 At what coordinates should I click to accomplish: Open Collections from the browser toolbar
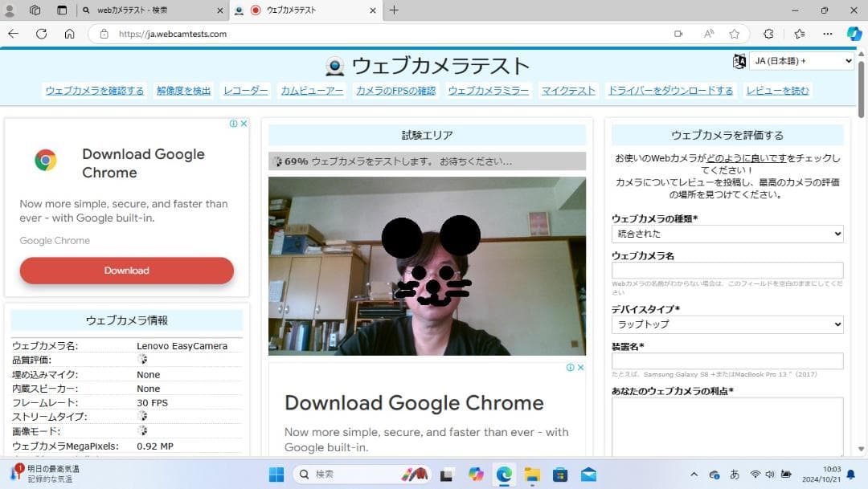[800, 34]
